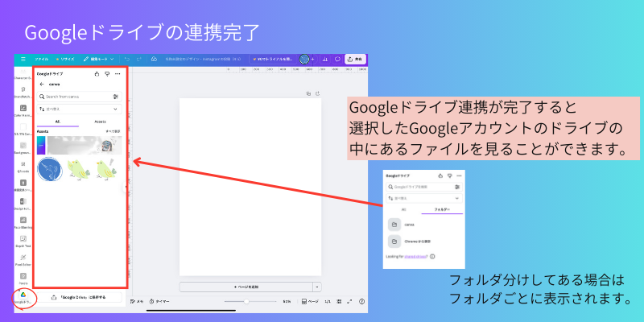This screenshot has width=644, height=322.
Task: Open three-dot menu in the left Google Drive panel
Action: click(118, 74)
